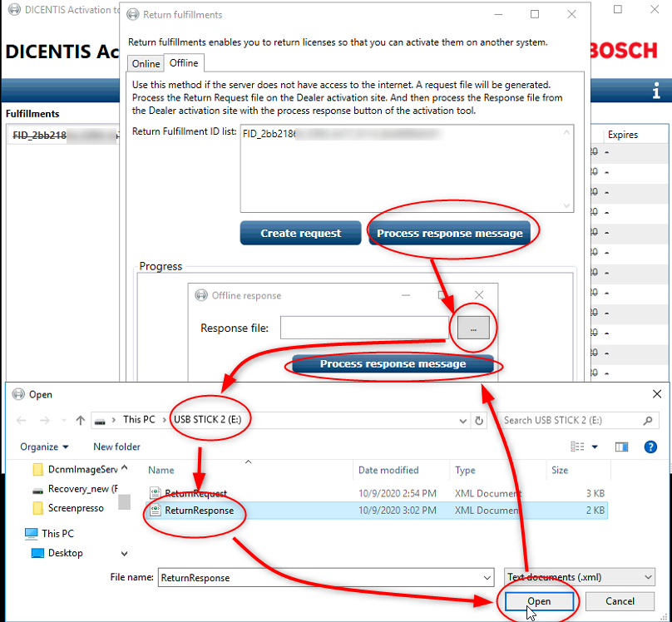Viewport: 672px width, 622px height.
Task: Click the browse ellipsis button
Action: [x=472, y=328]
